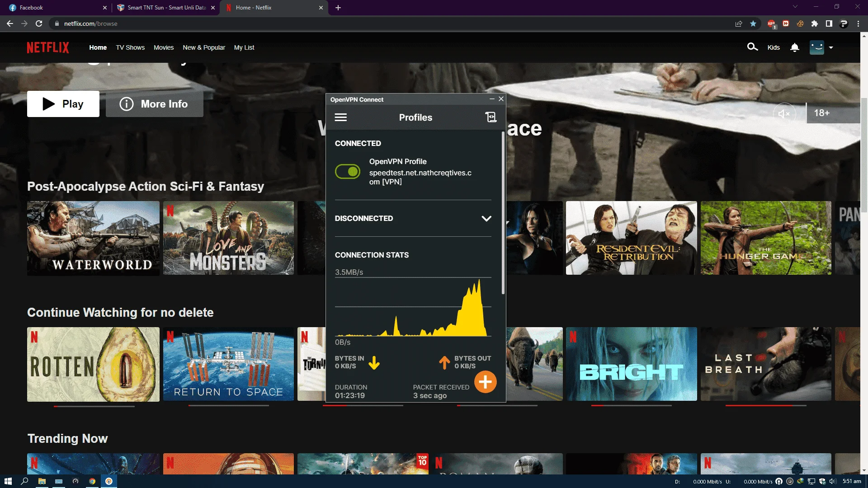The image size is (868, 488).
Task: Open the tab search chevron in Chrome
Action: (x=795, y=6)
